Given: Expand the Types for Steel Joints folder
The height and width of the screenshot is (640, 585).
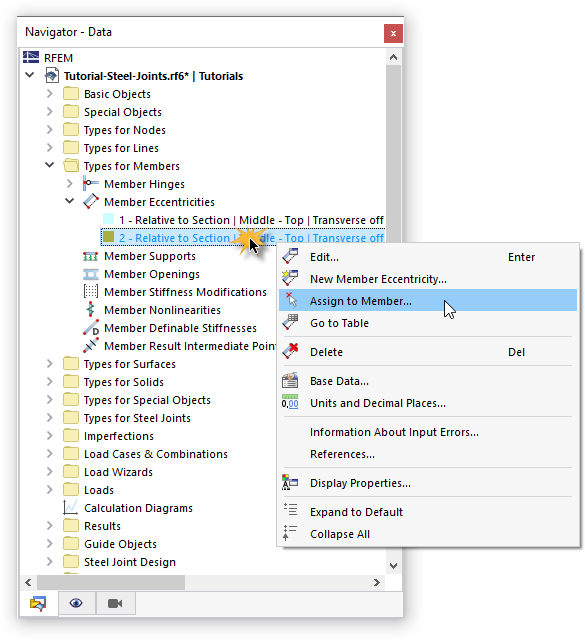Looking at the screenshot, I should click(x=49, y=418).
